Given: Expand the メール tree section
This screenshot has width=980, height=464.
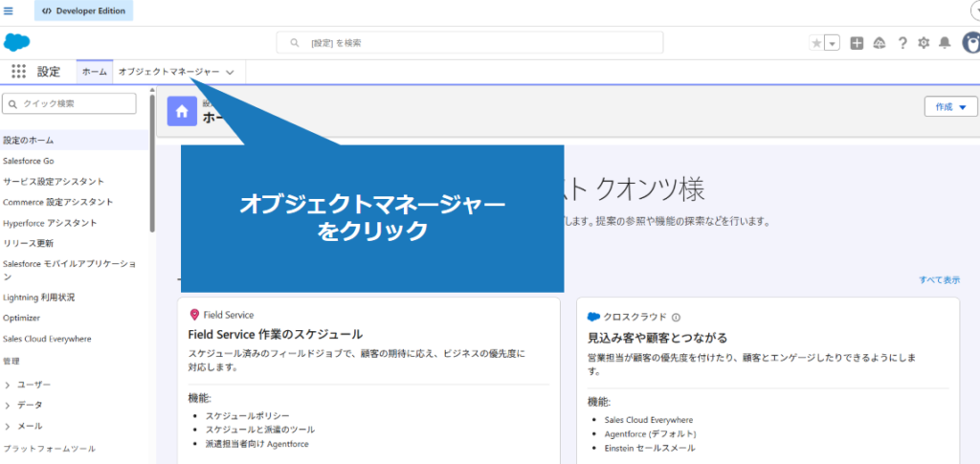Looking at the screenshot, I should (x=8, y=427).
